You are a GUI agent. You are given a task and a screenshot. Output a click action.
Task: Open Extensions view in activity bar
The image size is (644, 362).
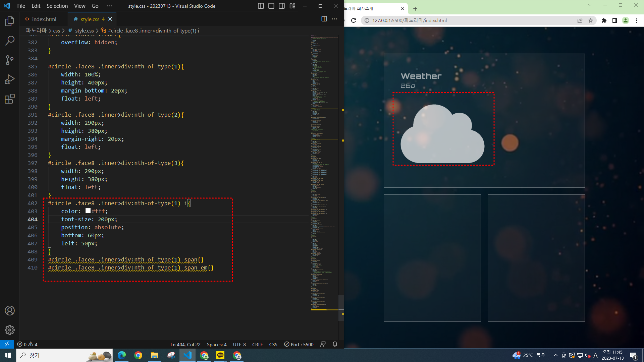tap(10, 99)
